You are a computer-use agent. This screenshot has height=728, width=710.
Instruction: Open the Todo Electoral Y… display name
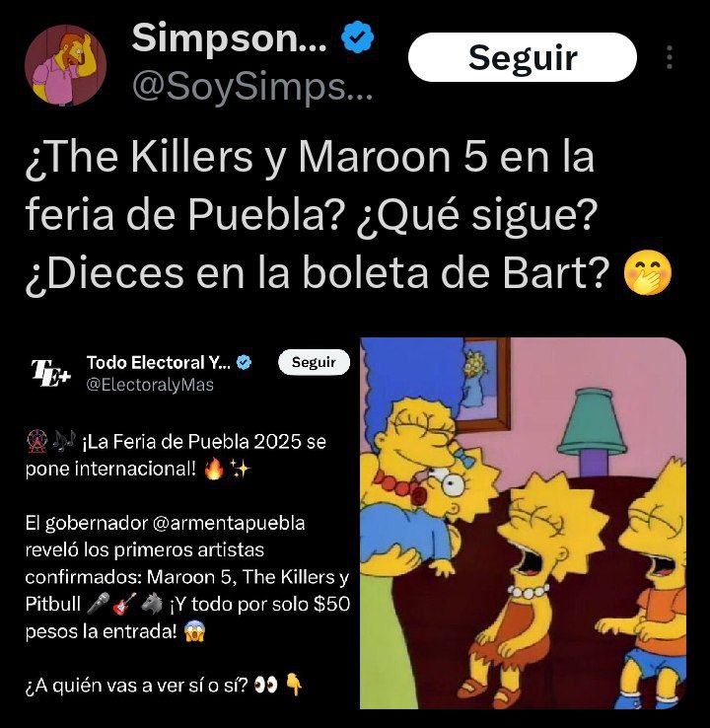coord(159,363)
